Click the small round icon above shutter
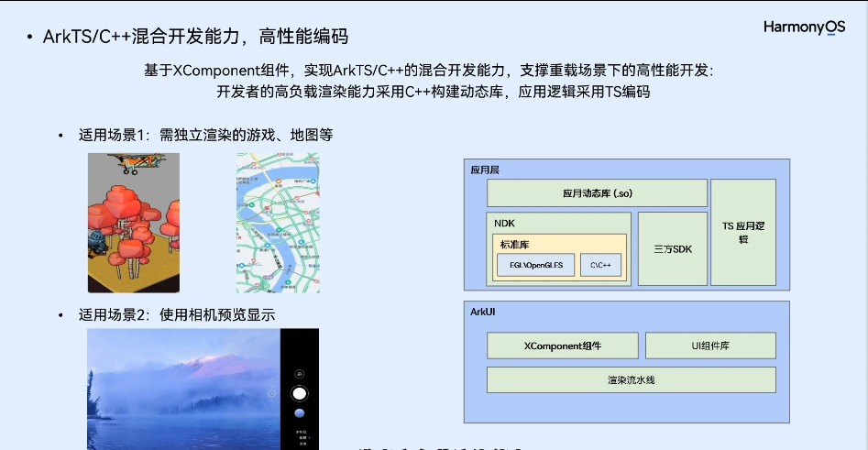868x450 pixels. (299, 374)
